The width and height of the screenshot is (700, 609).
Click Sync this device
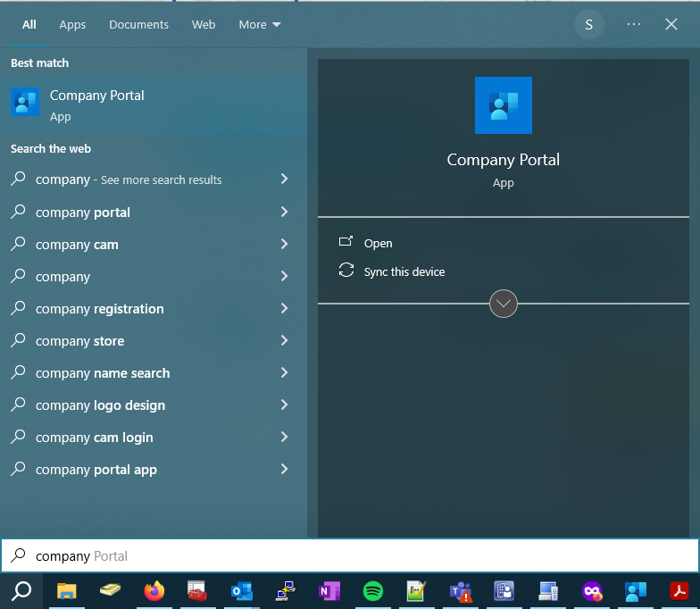click(x=404, y=271)
